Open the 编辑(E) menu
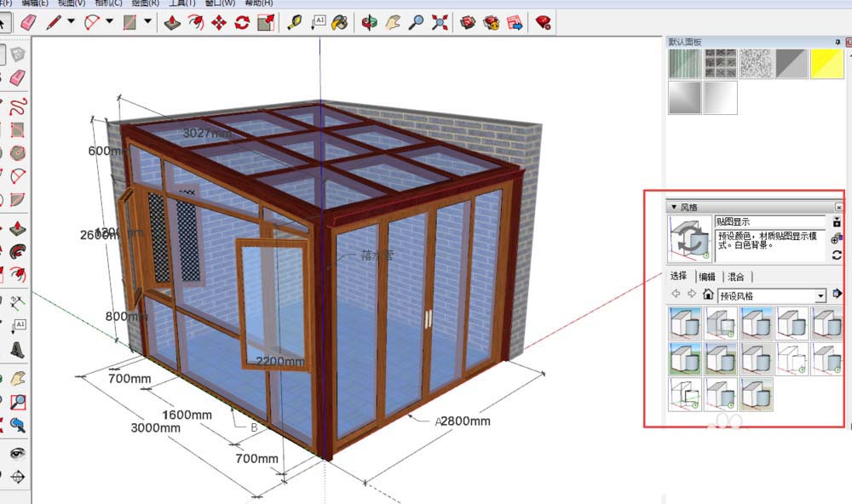Viewport: 852px width, 504px height. click(x=35, y=3)
